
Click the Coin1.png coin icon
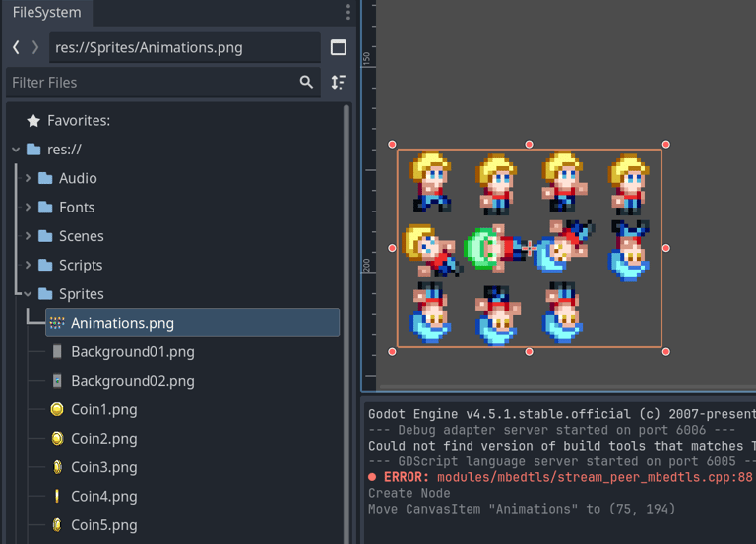click(57, 409)
